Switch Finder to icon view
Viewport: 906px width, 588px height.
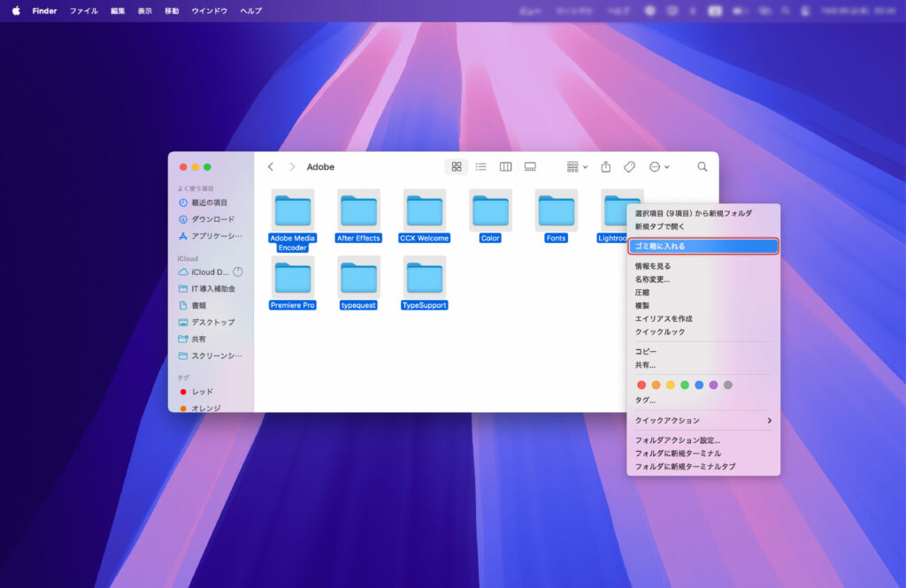[x=457, y=166]
